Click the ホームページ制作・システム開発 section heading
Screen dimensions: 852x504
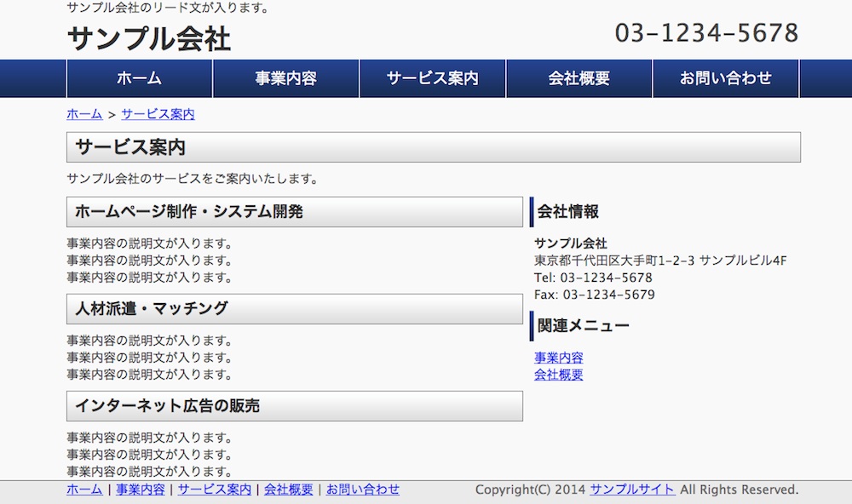(x=189, y=212)
